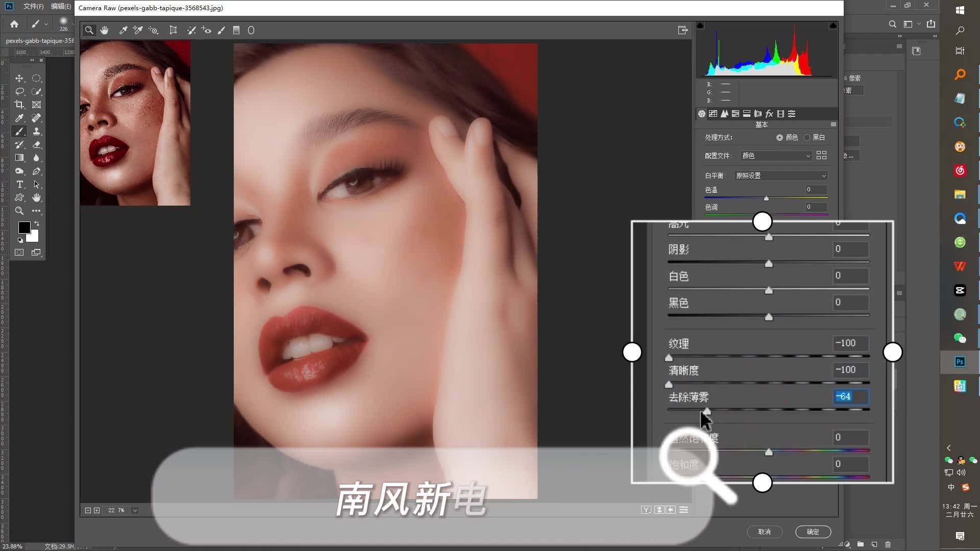This screenshot has height=551, width=980.
Task: Select the Red Eye Removal tool
Action: tap(206, 30)
